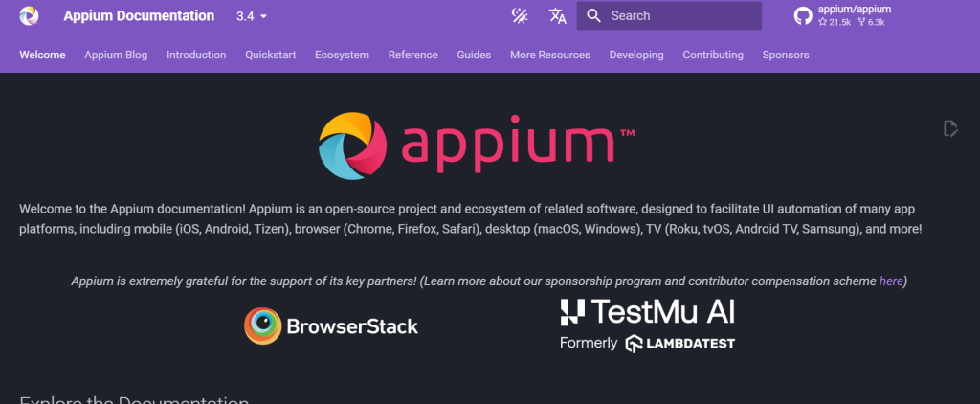Viewport: 980px width, 404px height.
Task: Click the Appium logo in header
Action: pyautogui.click(x=29, y=15)
